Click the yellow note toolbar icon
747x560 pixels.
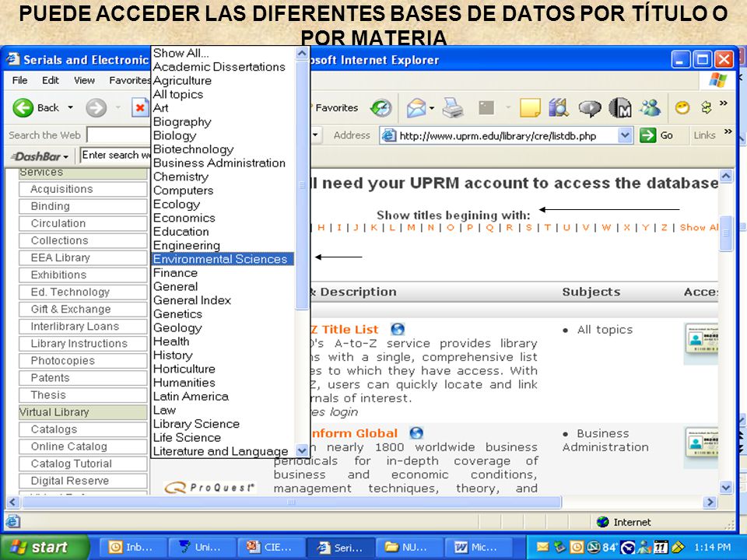coord(530,108)
